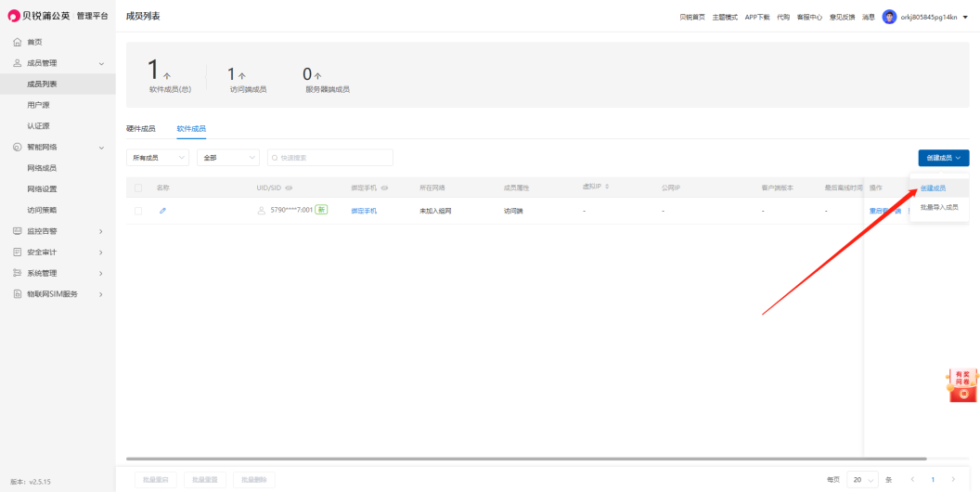Click the user silhouette icon beside 5790****7:001
Screen dimensions: 980x492
click(262, 211)
